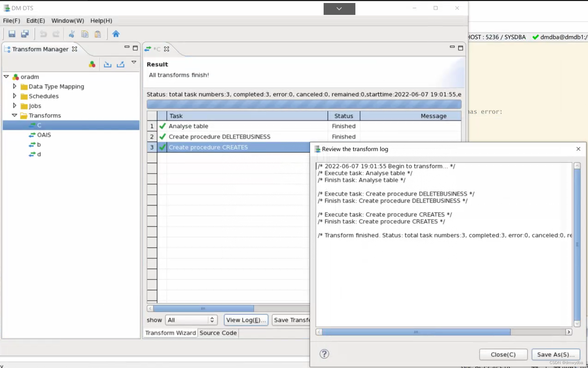
Task: Switch to the Transform Wizard tab
Action: tap(170, 333)
